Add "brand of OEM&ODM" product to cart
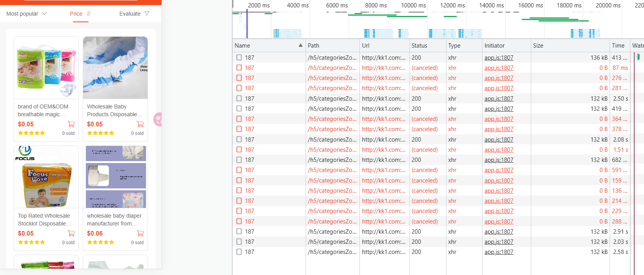 click(x=71, y=124)
